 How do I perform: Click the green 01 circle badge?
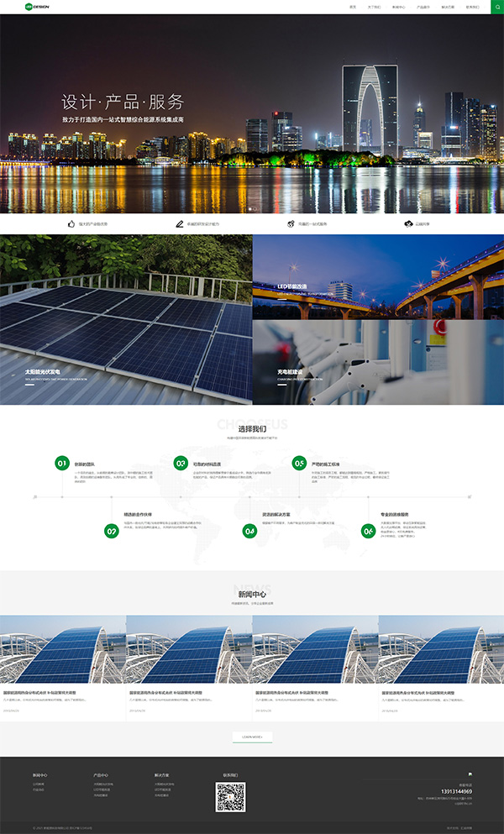coord(62,463)
